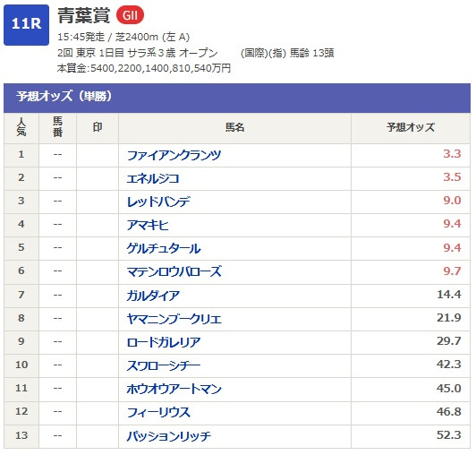Click the ゲルチュタール horse link
Viewport: 476px width, 455px height.
click(164, 248)
